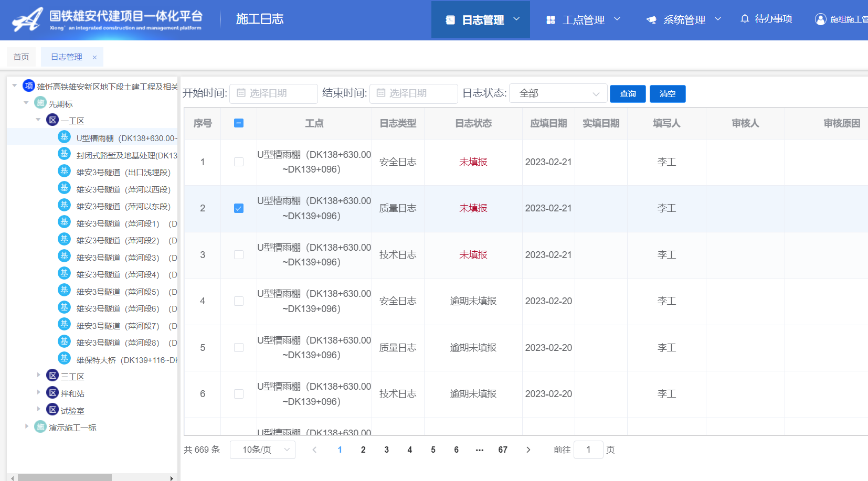Click the calendar icon in 结束时间 field
Viewport: 868px width, 481px height.
(x=381, y=93)
